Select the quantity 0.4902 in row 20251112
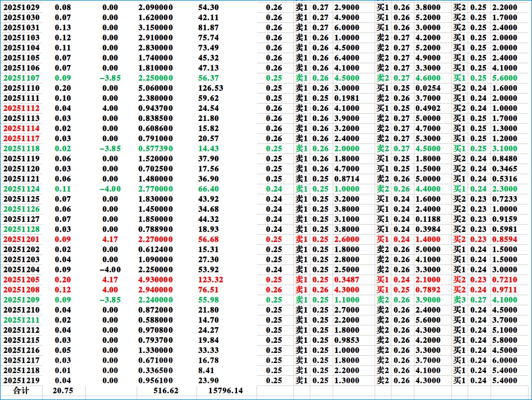The image size is (532, 400). [428, 108]
